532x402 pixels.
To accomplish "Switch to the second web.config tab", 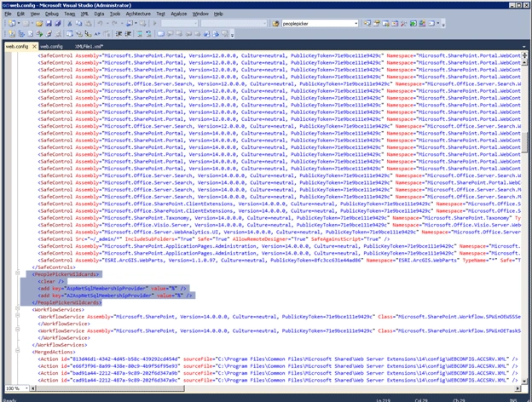I will (51, 47).
